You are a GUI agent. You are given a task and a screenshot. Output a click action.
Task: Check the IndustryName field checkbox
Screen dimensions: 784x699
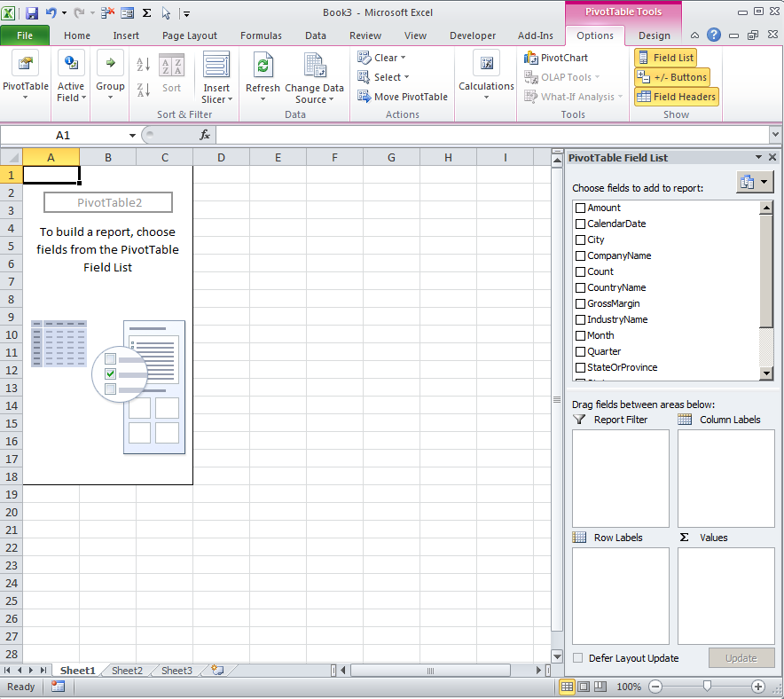click(581, 320)
